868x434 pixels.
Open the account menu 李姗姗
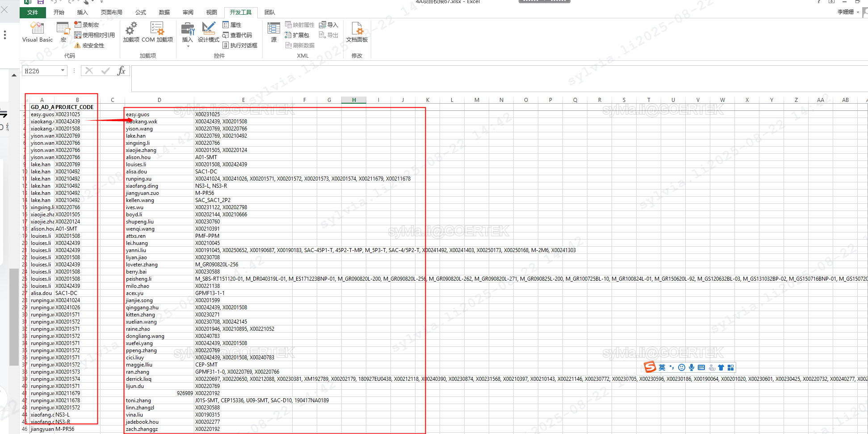(848, 12)
